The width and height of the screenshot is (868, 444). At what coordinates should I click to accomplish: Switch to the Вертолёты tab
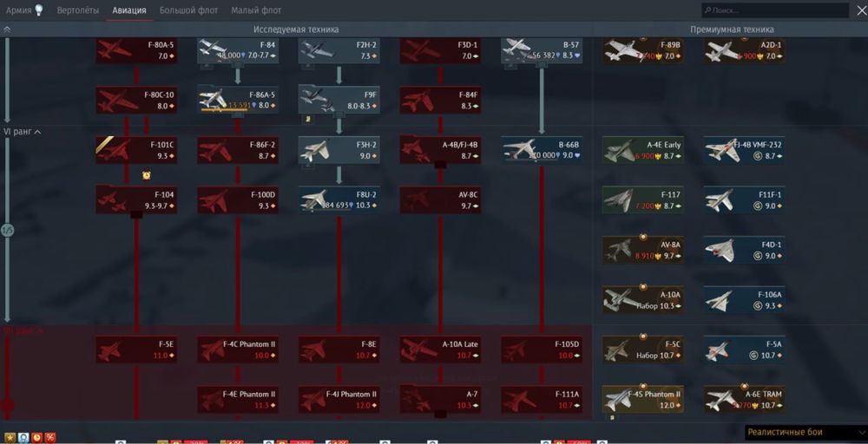(x=78, y=10)
